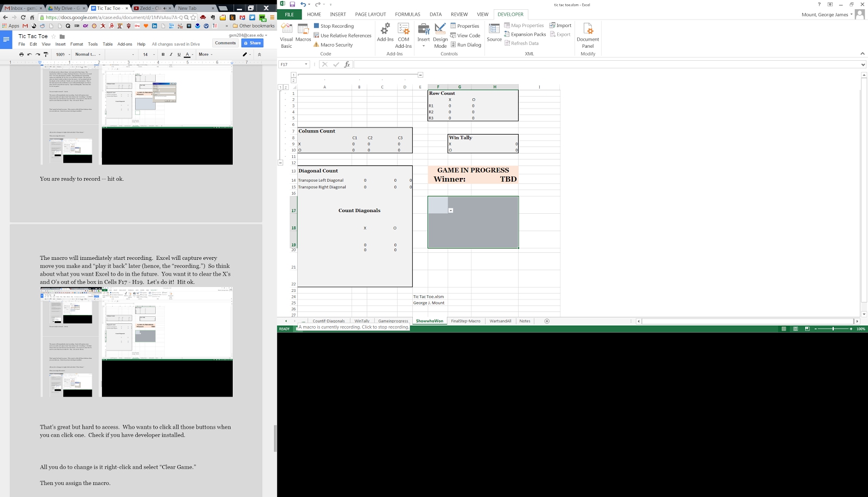Open the Document Panel
This screenshot has height=497, width=868.
[588, 35]
